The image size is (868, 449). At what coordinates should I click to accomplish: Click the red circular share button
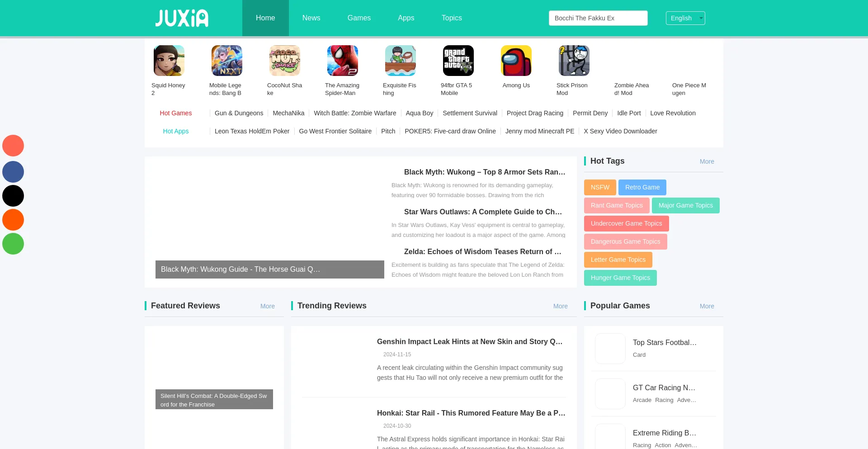(x=13, y=146)
